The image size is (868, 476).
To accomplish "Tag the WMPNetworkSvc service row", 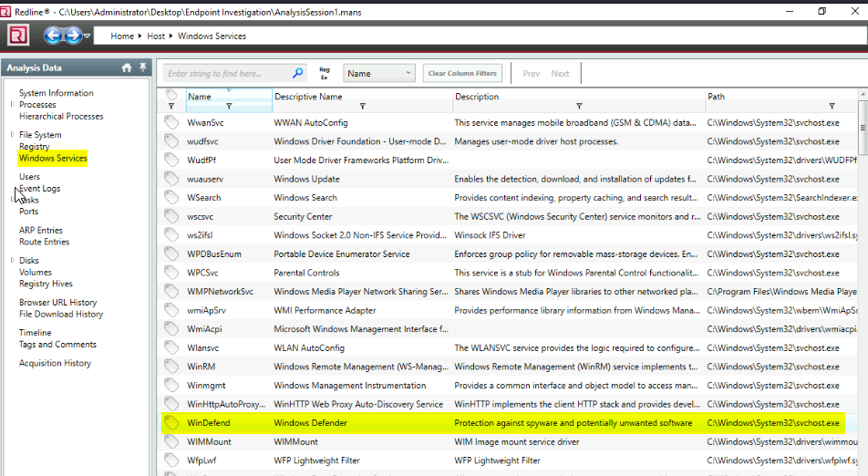I will [171, 291].
